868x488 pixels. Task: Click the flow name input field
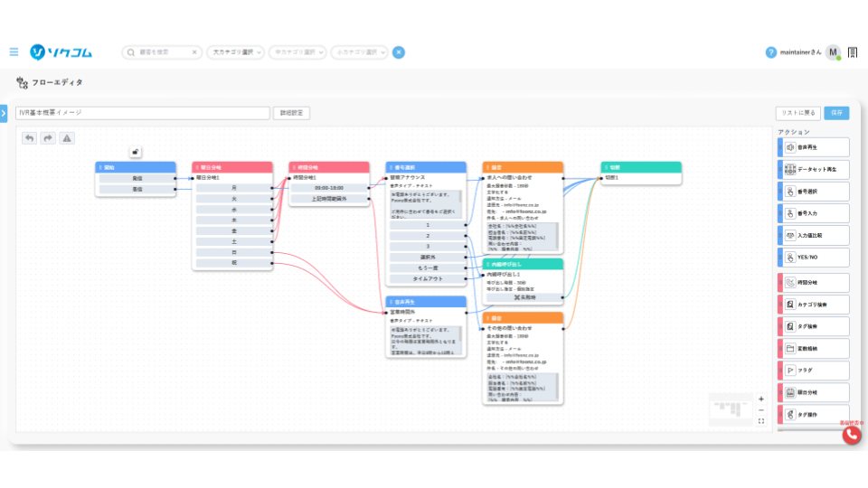coord(143,113)
